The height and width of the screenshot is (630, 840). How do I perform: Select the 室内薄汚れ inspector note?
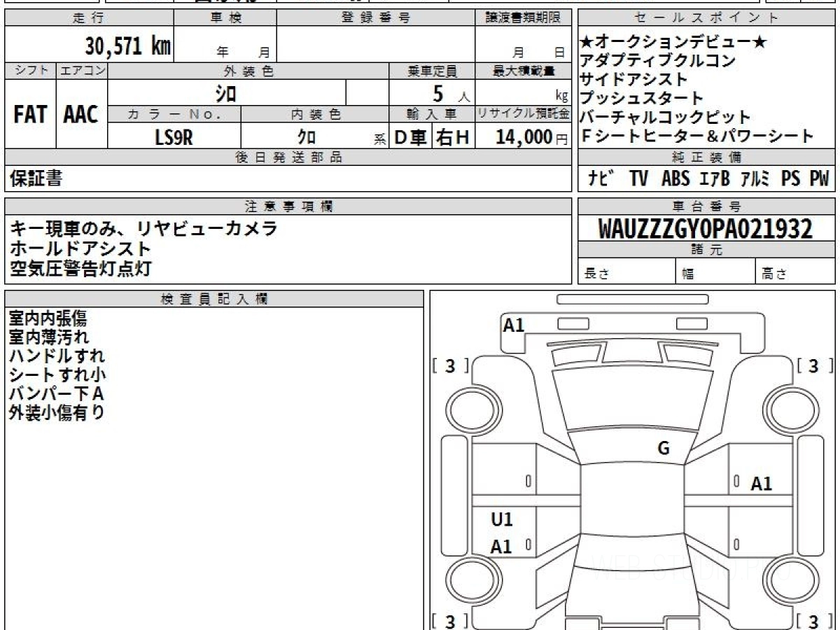coord(48,338)
